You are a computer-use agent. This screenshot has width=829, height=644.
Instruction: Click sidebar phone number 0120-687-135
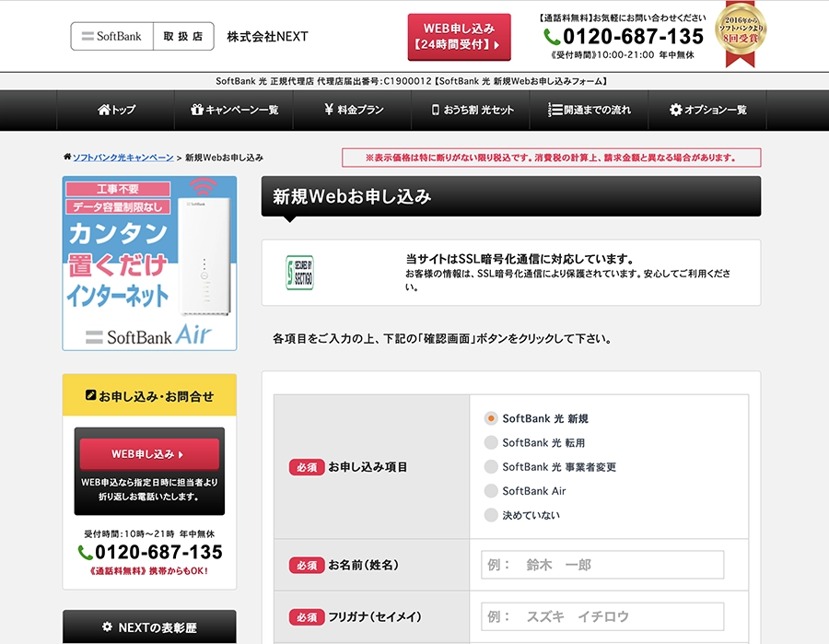point(158,553)
